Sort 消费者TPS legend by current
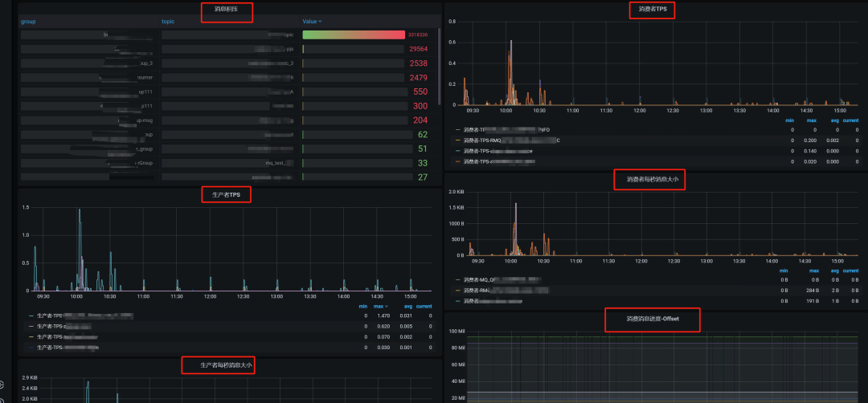868x403 pixels. click(x=851, y=120)
